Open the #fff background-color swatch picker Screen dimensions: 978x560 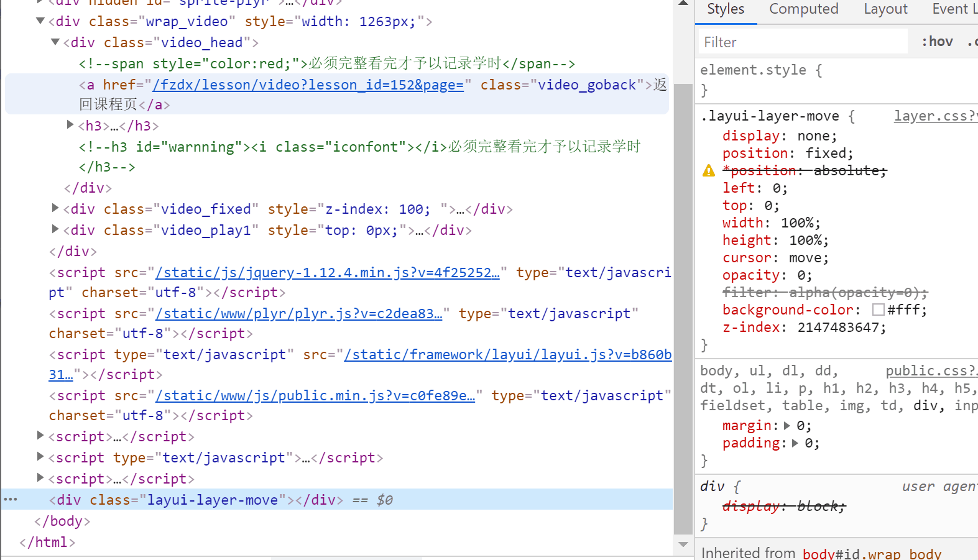[879, 310]
